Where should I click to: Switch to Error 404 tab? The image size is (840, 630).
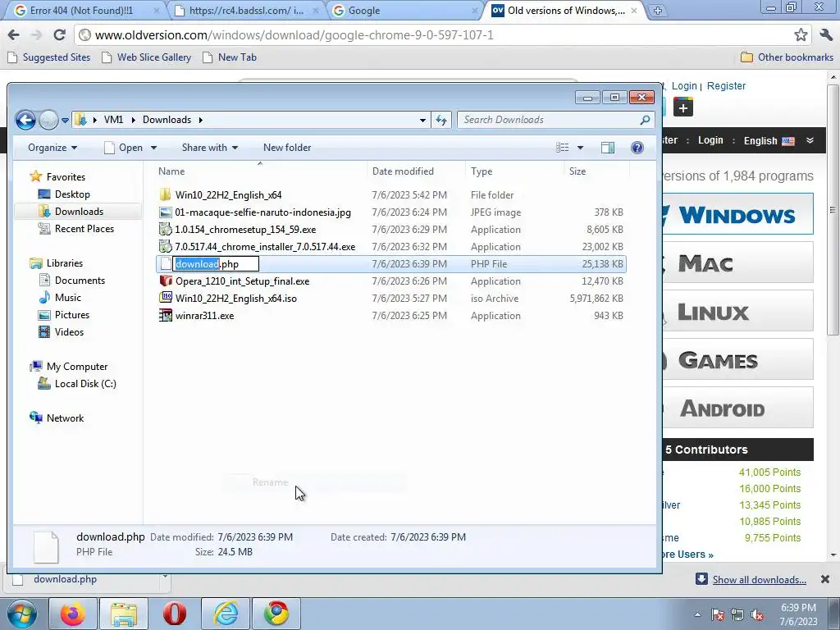pyautogui.click(x=84, y=11)
